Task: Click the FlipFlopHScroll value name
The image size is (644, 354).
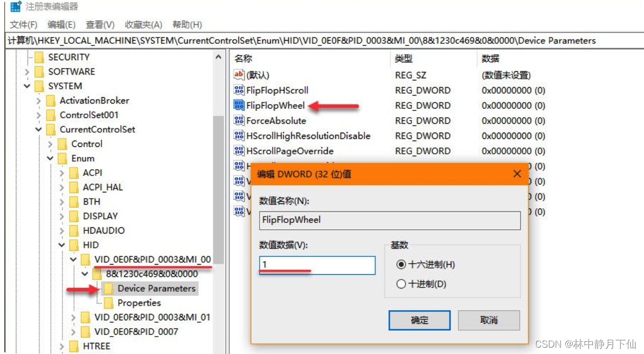Action: point(277,90)
